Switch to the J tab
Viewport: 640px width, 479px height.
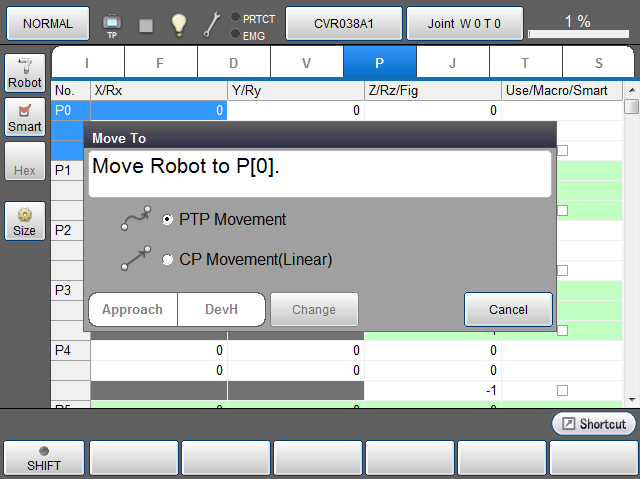click(452, 63)
